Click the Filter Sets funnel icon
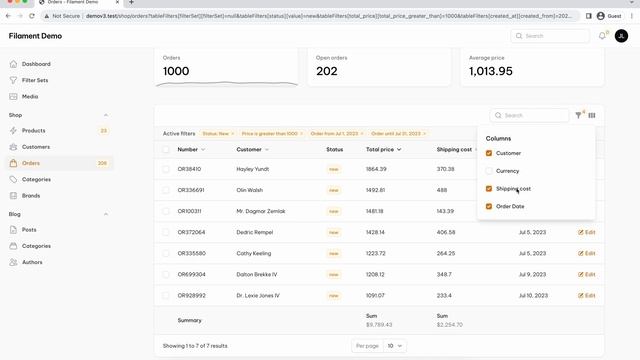 click(x=13, y=80)
